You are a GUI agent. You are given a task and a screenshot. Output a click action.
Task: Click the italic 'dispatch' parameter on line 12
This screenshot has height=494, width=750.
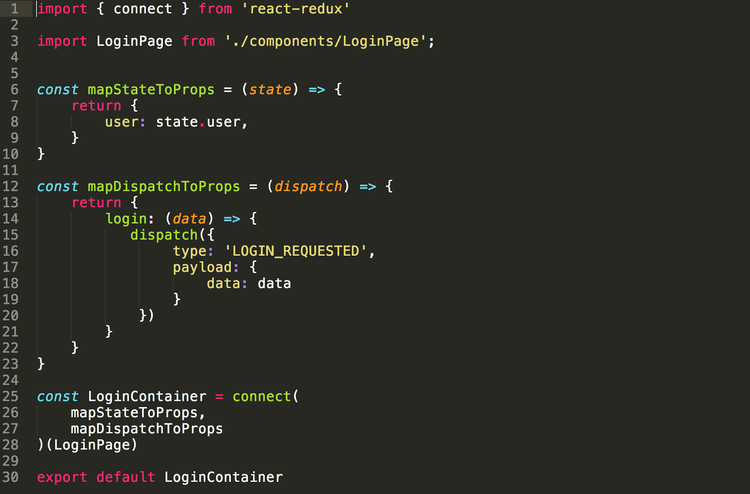click(x=308, y=187)
